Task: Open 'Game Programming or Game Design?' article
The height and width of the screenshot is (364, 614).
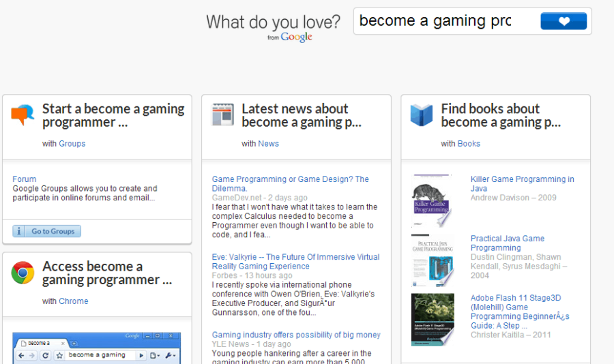Action: [x=290, y=183]
